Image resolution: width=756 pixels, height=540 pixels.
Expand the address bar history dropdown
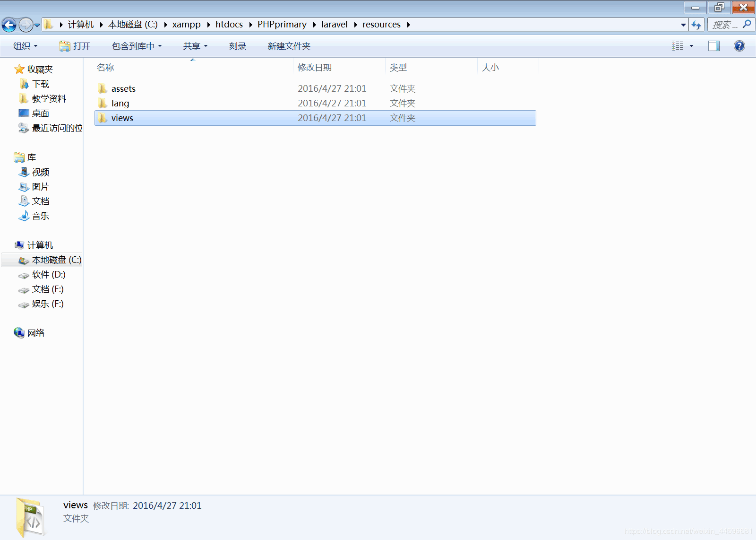pyautogui.click(x=683, y=25)
